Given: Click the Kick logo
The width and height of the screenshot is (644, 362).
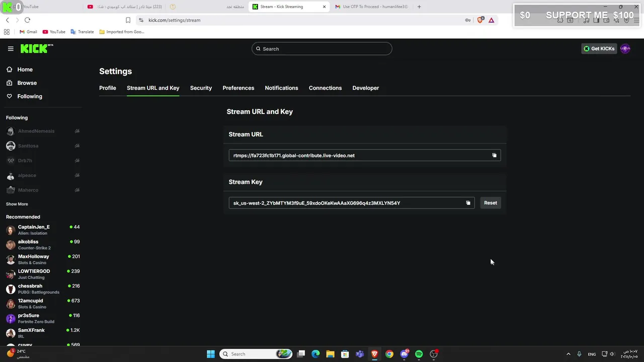Looking at the screenshot, I should (37, 48).
